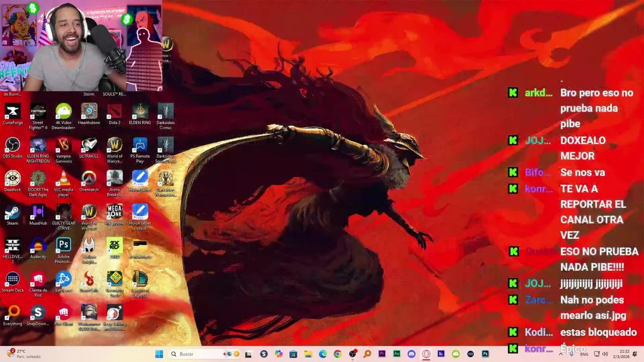Open Microsoft Copilot from the taskbar
This screenshot has height=362, width=644.
279,354
